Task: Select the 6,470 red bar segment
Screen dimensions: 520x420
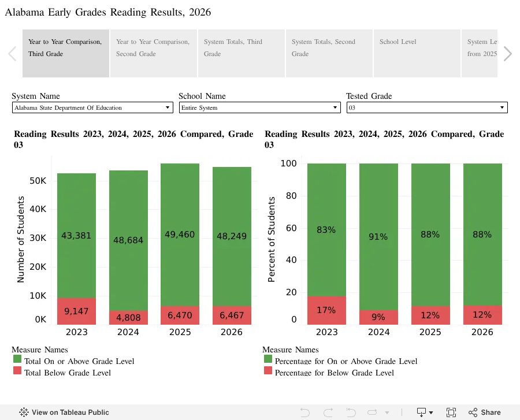Action: pyautogui.click(x=180, y=315)
